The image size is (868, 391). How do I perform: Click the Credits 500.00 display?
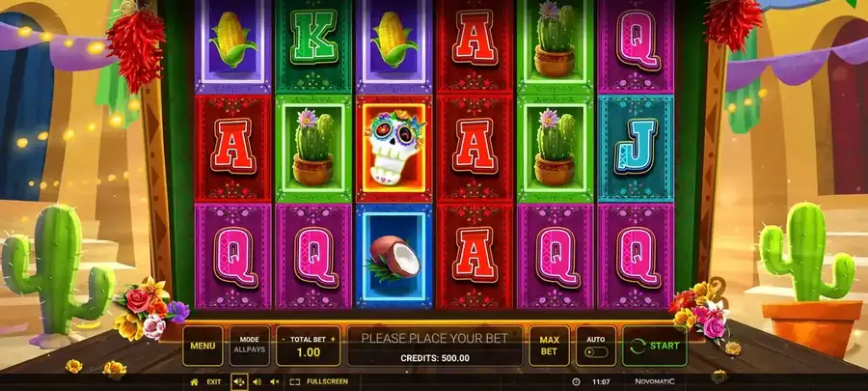pos(435,358)
